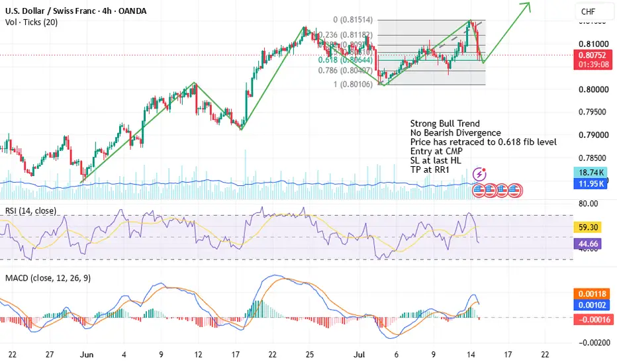Select the Vol · Ticks (20) indicator legend

click(x=32, y=23)
